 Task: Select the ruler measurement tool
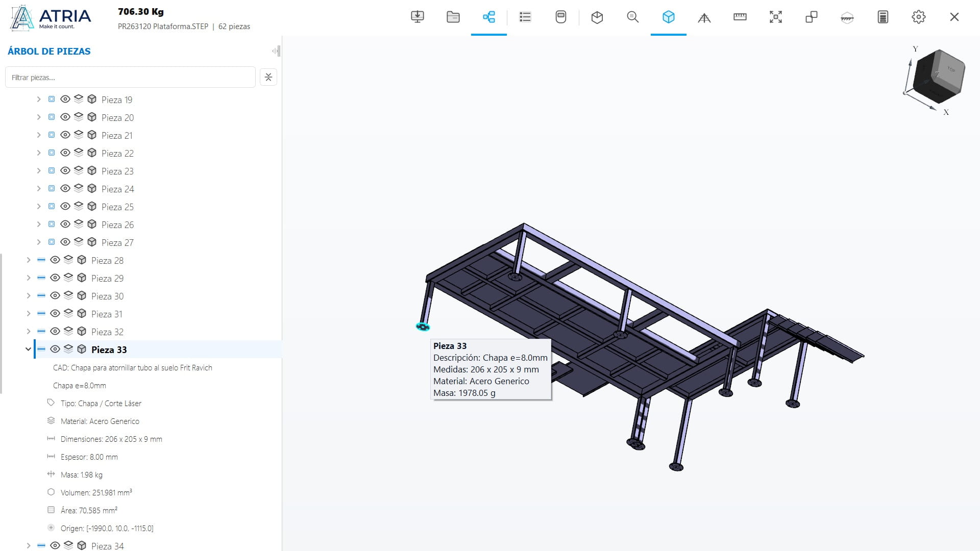[740, 17]
